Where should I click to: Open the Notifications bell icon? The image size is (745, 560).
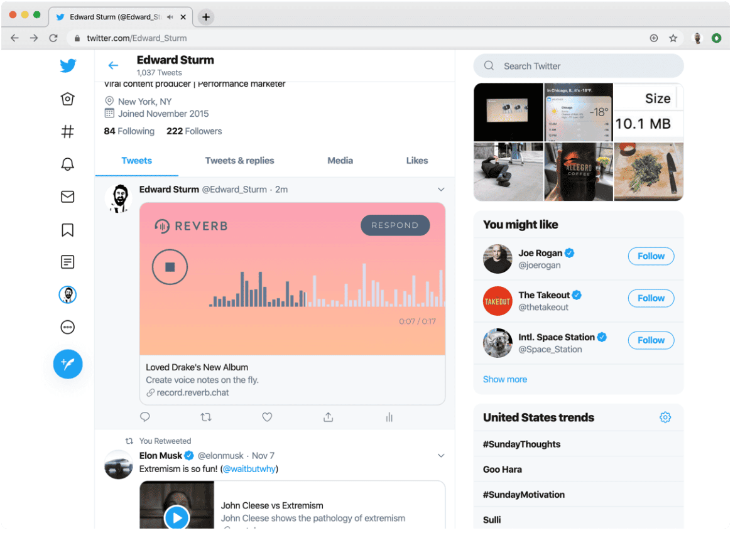point(67,164)
